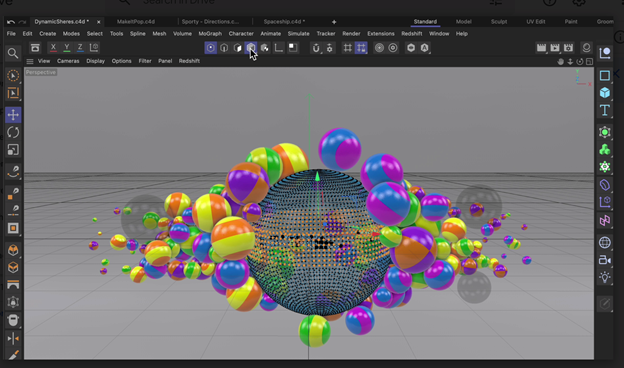Add a light object icon
Screen dimensions: 624x368
(x=605, y=277)
